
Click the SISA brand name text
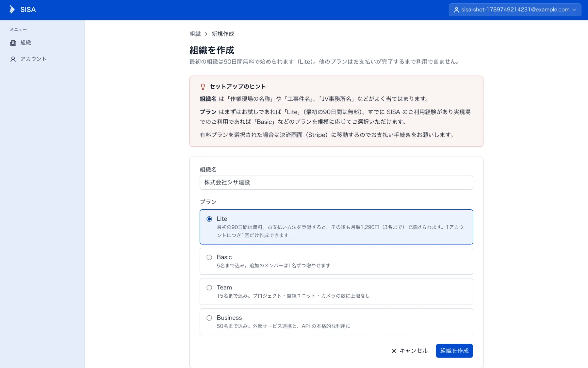click(28, 10)
